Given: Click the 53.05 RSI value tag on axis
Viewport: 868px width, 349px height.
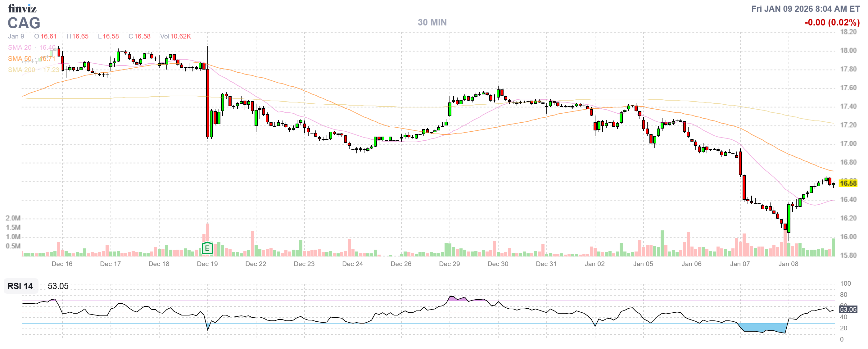Looking at the screenshot, I should point(848,309).
